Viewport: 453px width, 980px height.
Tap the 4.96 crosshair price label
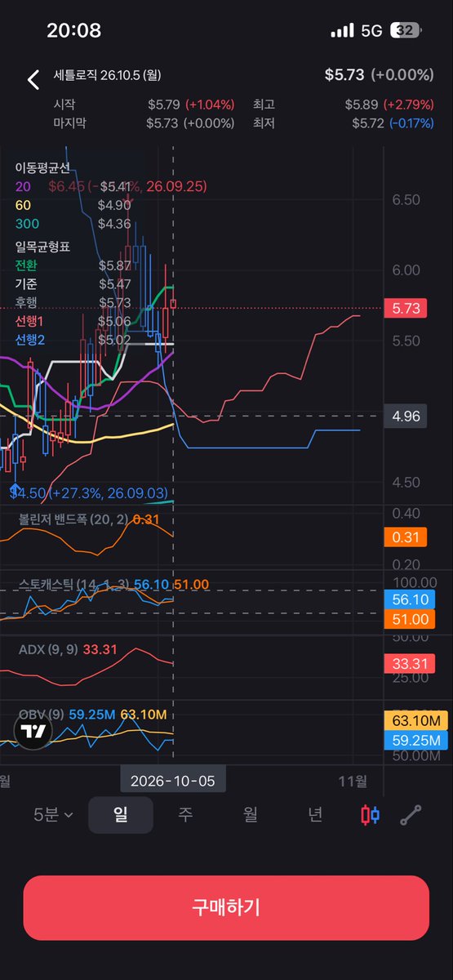pos(406,416)
